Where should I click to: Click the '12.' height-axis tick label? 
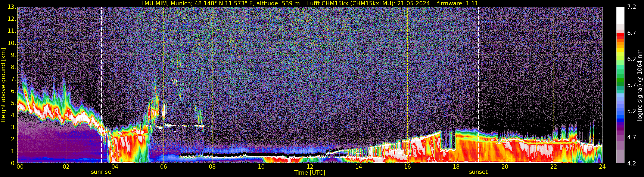pos(12,19)
